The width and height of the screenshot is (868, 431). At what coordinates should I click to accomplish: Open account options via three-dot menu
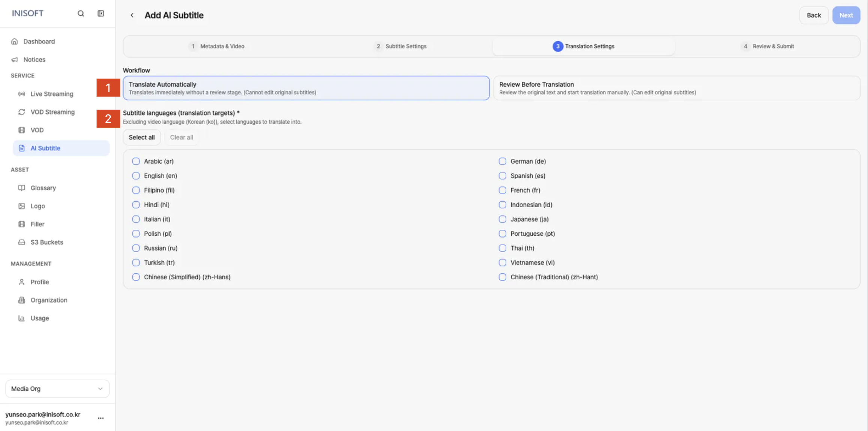click(x=101, y=417)
